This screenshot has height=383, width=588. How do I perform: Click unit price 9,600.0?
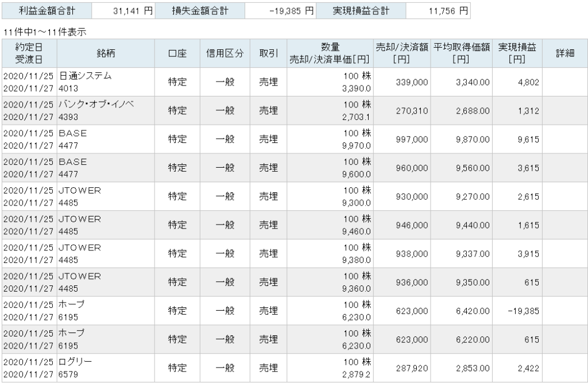(356, 175)
